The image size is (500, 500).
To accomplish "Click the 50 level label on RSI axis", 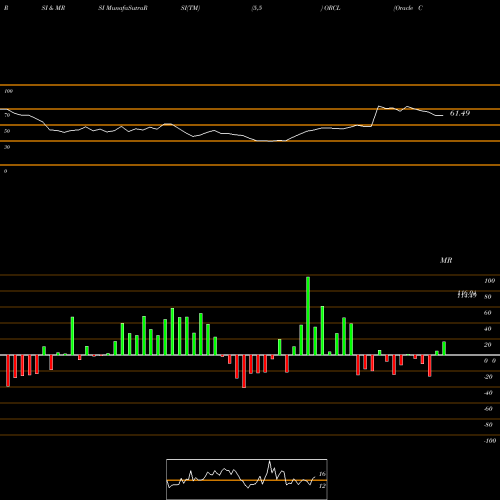I will click(7, 131).
